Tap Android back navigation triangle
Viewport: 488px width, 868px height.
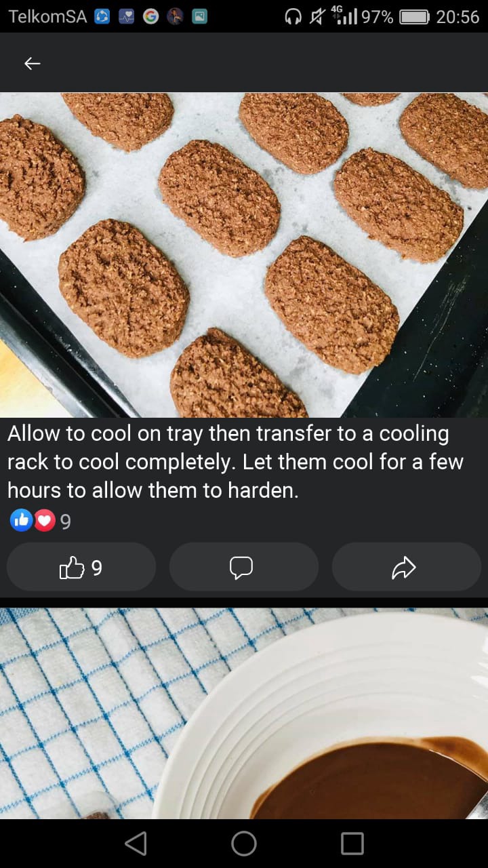[136, 844]
